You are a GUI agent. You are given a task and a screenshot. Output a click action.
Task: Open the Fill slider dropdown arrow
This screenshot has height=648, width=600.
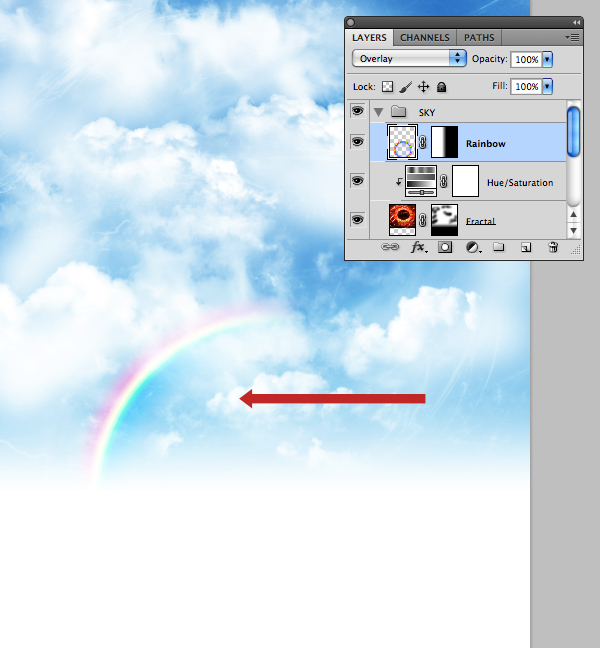(x=547, y=86)
